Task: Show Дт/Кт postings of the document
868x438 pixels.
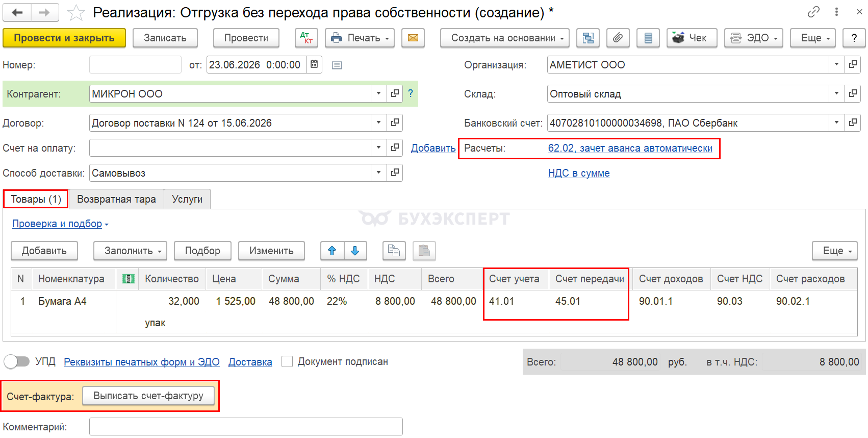Action: click(307, 38)
